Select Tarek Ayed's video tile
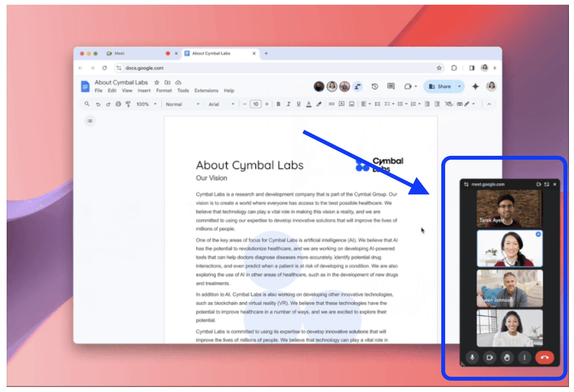Screen dimensions: 574x392 coord(510,208)
